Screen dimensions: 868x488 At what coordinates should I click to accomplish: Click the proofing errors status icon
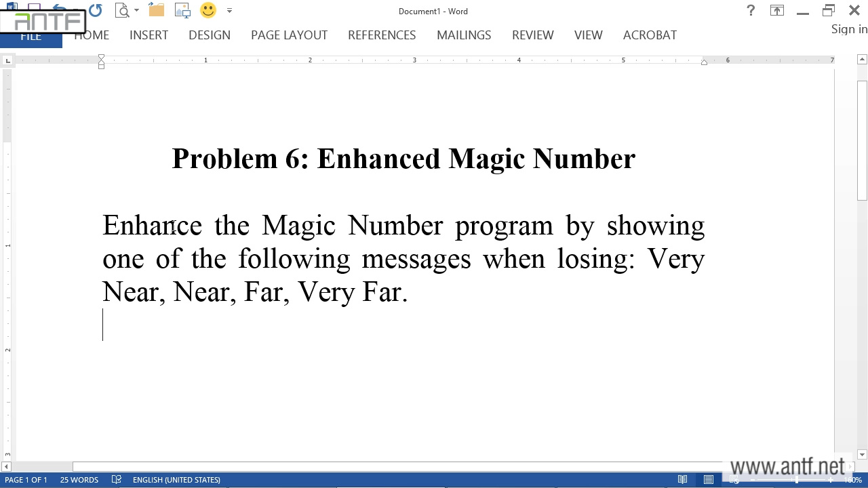[x=117, y=480]
